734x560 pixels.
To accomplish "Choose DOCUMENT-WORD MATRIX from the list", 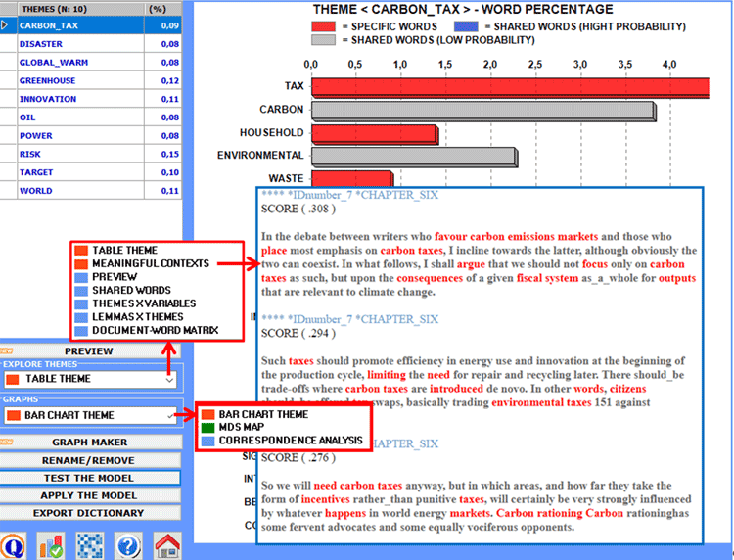I will pyautogui.click(x=147, y=331).
